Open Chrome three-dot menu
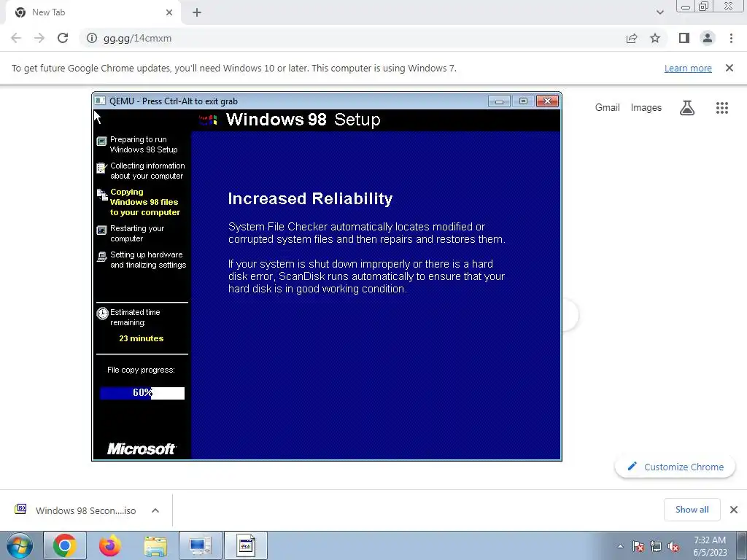 pyautogui.click(x=731, y=38)
